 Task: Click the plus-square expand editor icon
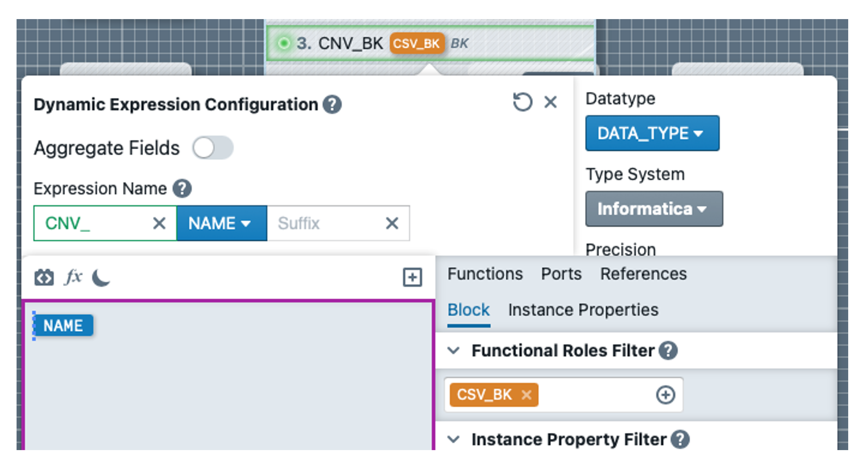412,277
